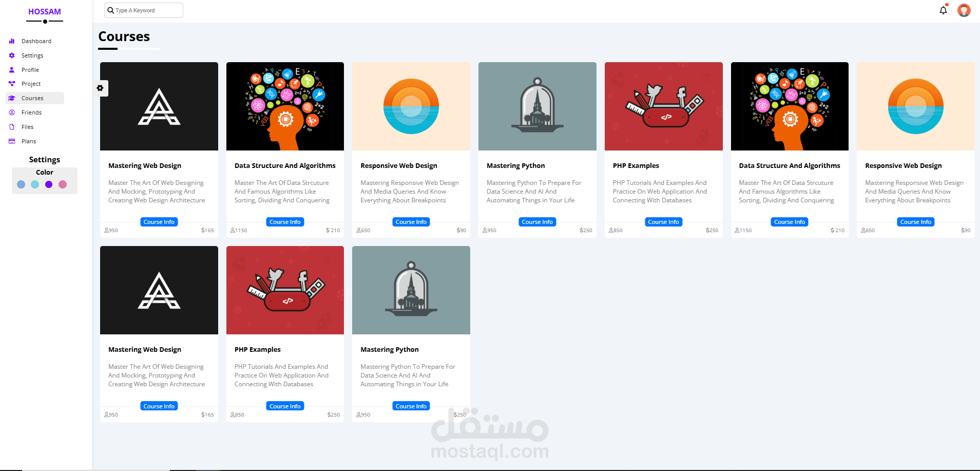980x471 pixels.
Task: Open Profile using the person icon
Action: tap(12, 70)
